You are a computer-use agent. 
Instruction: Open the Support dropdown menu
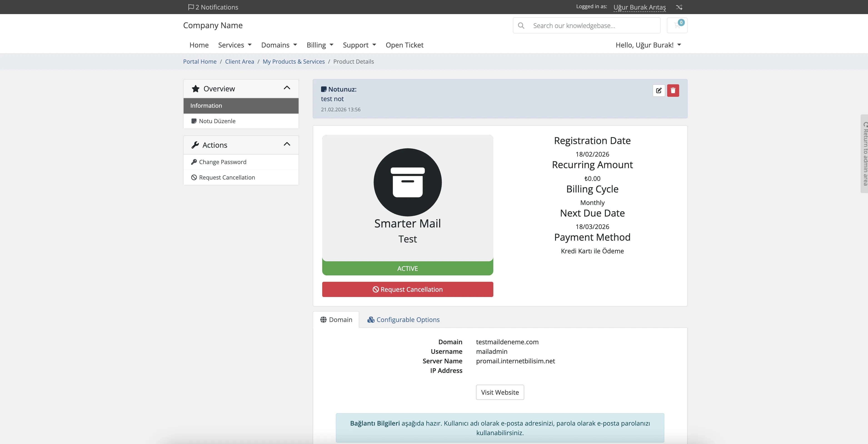pyautogui.click(x=359, y=45)
